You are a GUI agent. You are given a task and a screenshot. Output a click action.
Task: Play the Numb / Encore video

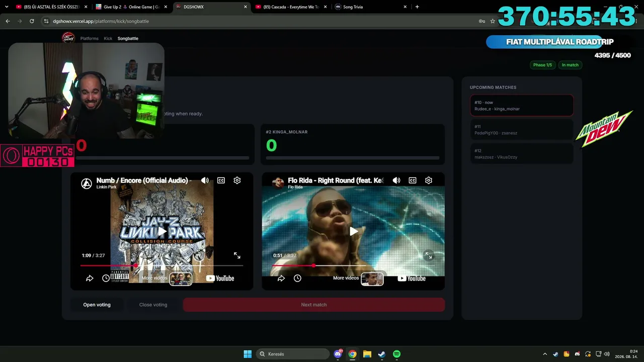[x=162, y=231]
